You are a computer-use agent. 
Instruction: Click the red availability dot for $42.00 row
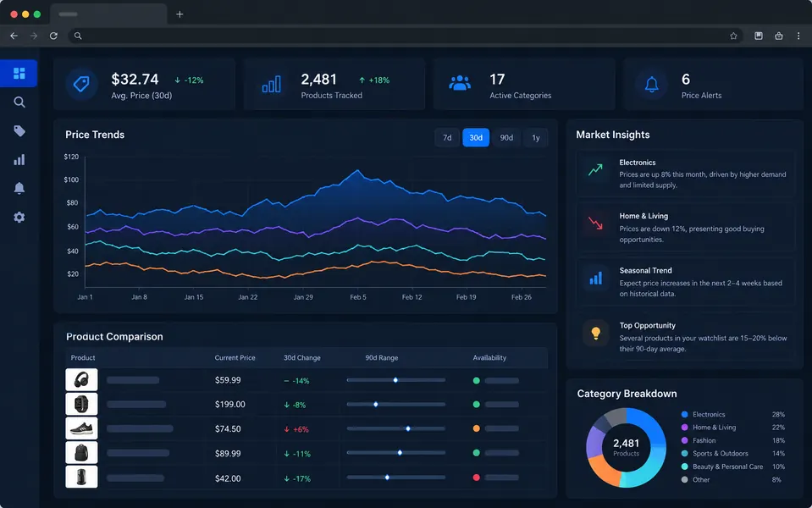[x=477, y=478]
